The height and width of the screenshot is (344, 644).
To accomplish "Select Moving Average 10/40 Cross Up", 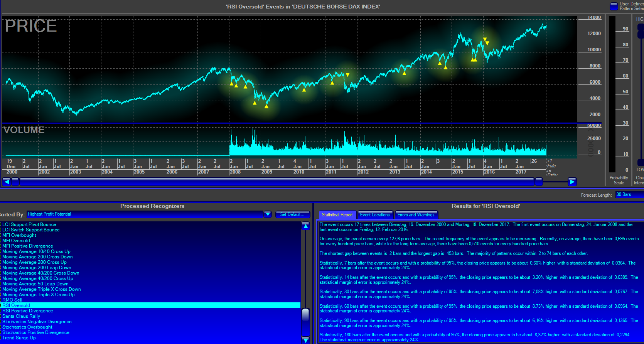I will (36, 251).
